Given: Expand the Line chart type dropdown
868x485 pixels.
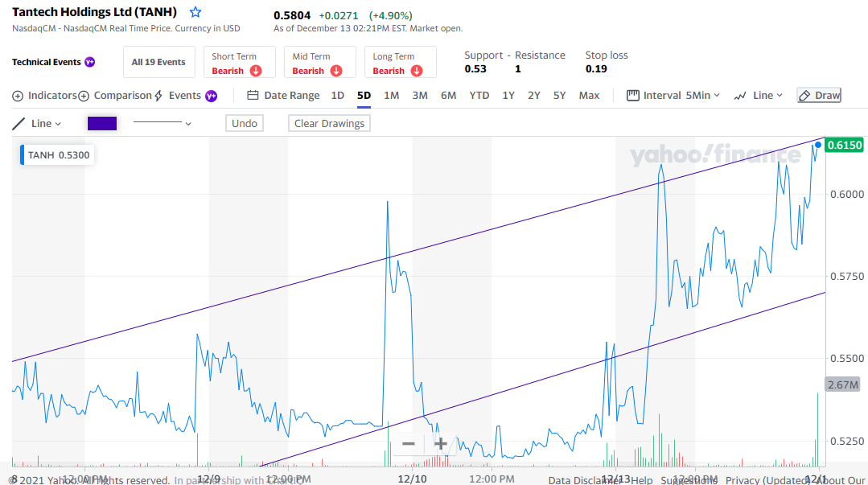Looking at the screenshot, I should click(x=759, y=95).
